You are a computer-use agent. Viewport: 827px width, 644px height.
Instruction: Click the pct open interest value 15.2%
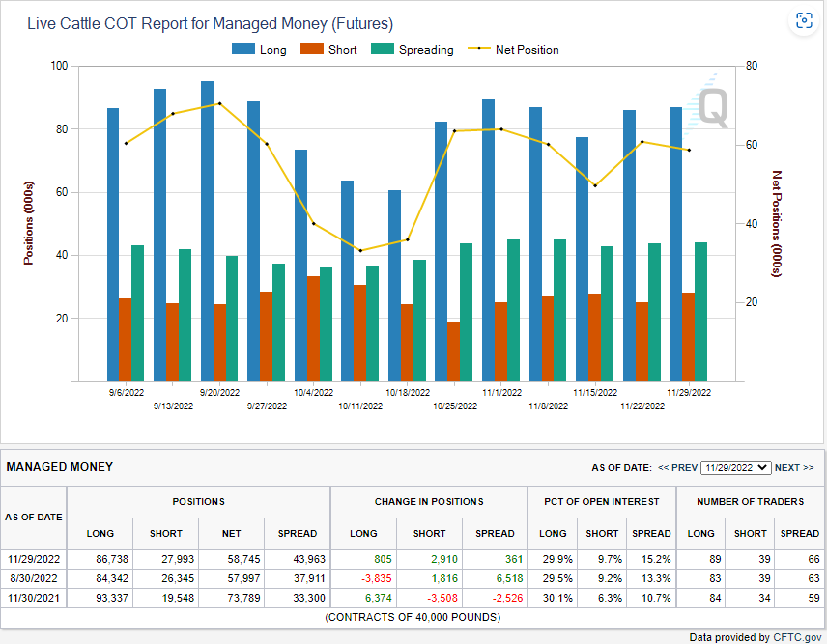(x=656, y=559)
